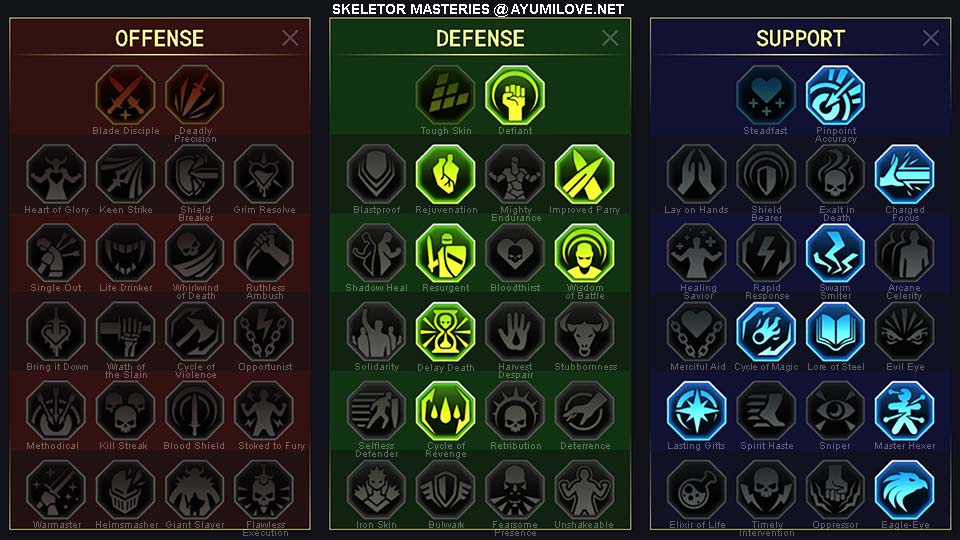Choose the Master Hexer mastery

coord(905,411)
